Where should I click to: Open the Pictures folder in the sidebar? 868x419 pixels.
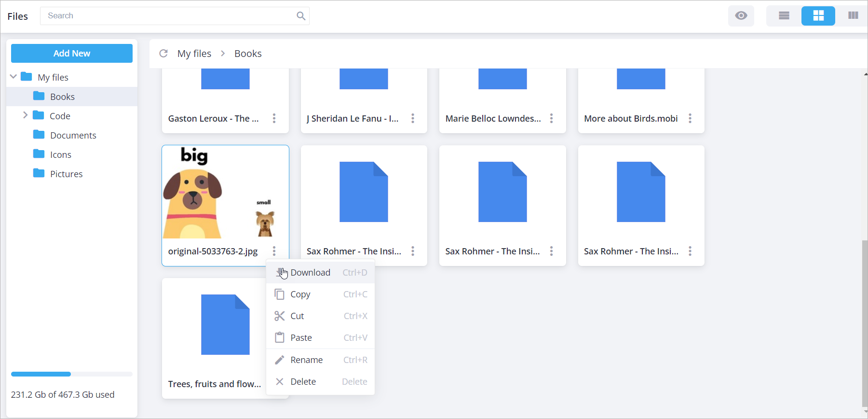click(66, 174)
